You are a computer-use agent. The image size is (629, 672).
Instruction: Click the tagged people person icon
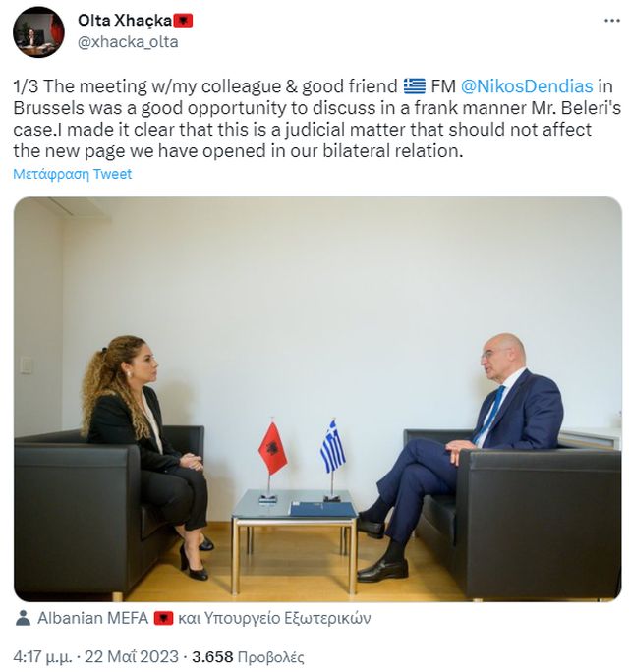pos(23,618)
